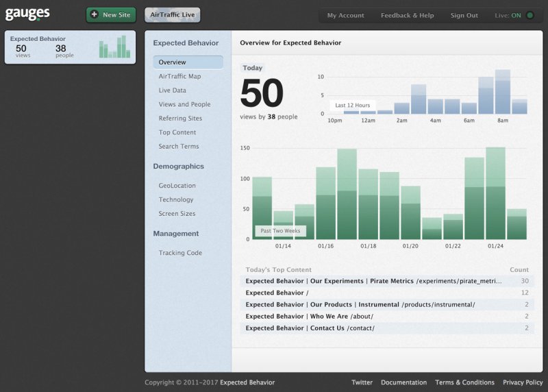Viewport: 548px width, 392px height.
Task: Click the Expected Behavior sidebar heading
Action: [186, 43]
